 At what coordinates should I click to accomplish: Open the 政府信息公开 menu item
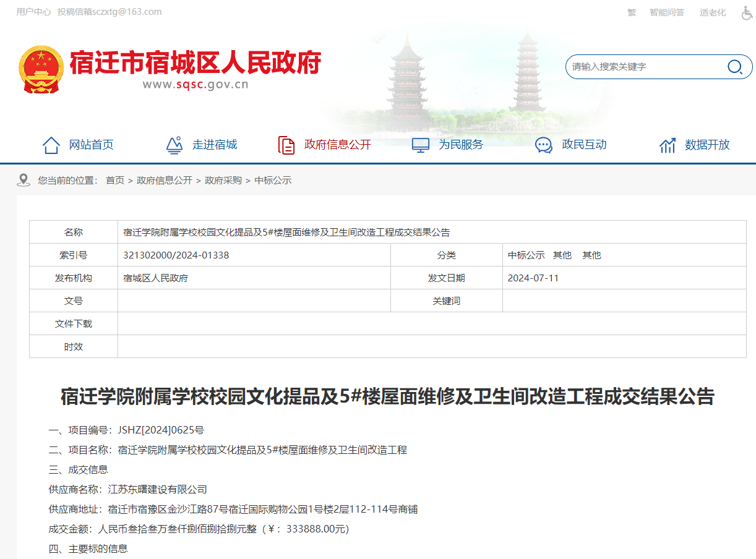(x=338, y=145)
